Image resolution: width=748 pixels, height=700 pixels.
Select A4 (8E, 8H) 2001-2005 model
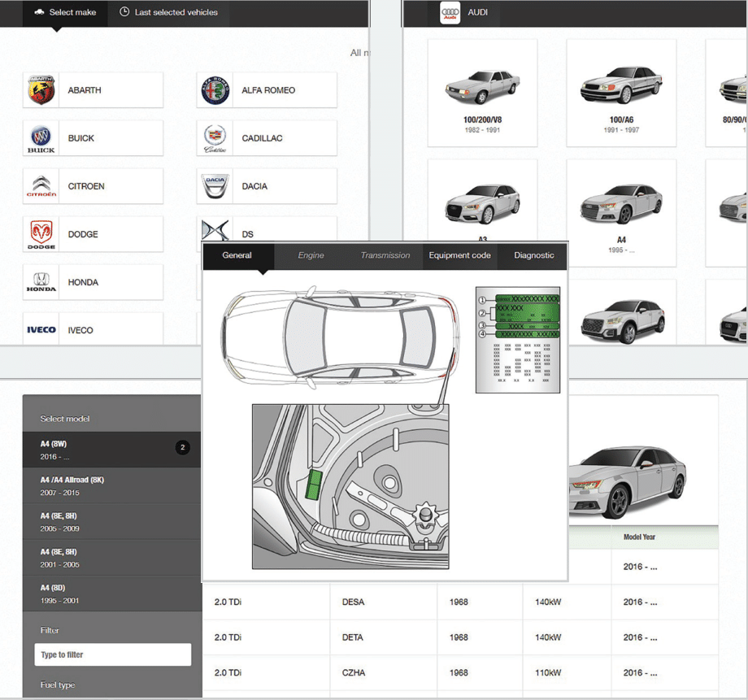[112, 558]
